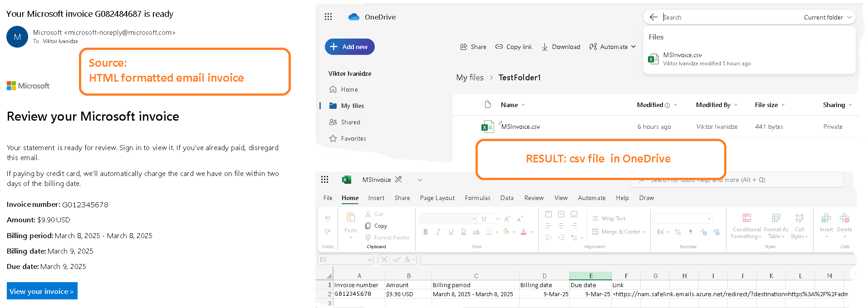Expand the Merge & Center dropdown
This screenshot has height=308, width=868.
tap(644, 232)
